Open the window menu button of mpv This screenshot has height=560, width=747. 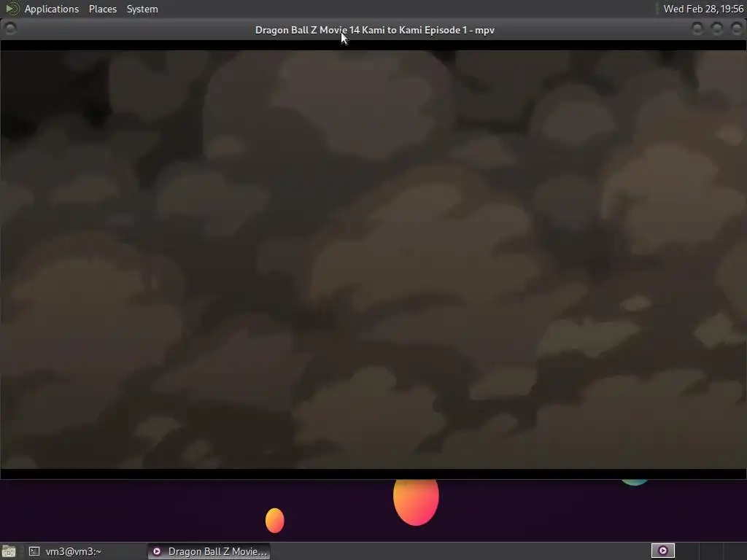point(10,29)
